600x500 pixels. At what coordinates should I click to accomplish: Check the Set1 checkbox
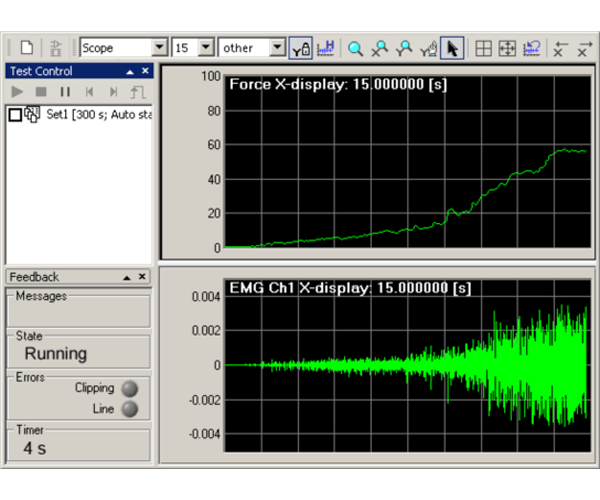pos(15,115)
